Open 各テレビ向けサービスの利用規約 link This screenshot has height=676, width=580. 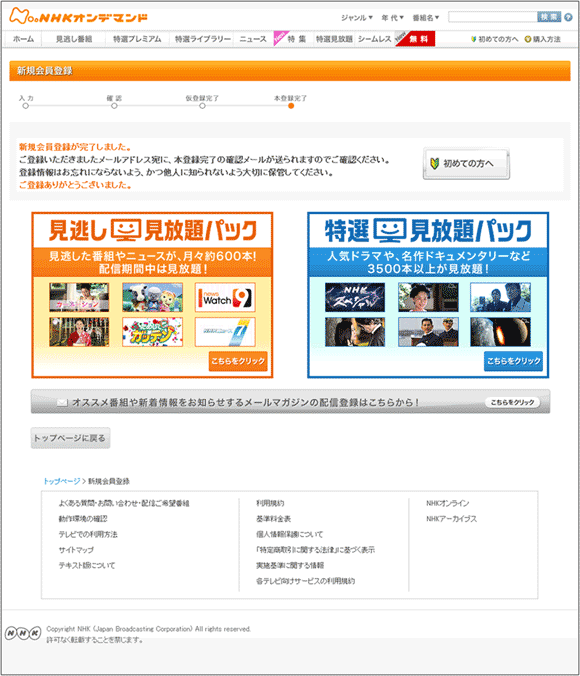305,581
